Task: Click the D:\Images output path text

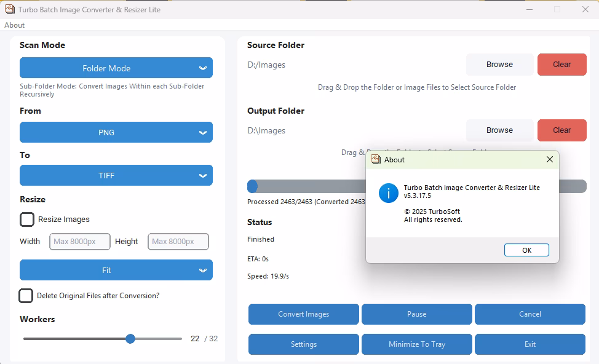Action: pos(266,130)
